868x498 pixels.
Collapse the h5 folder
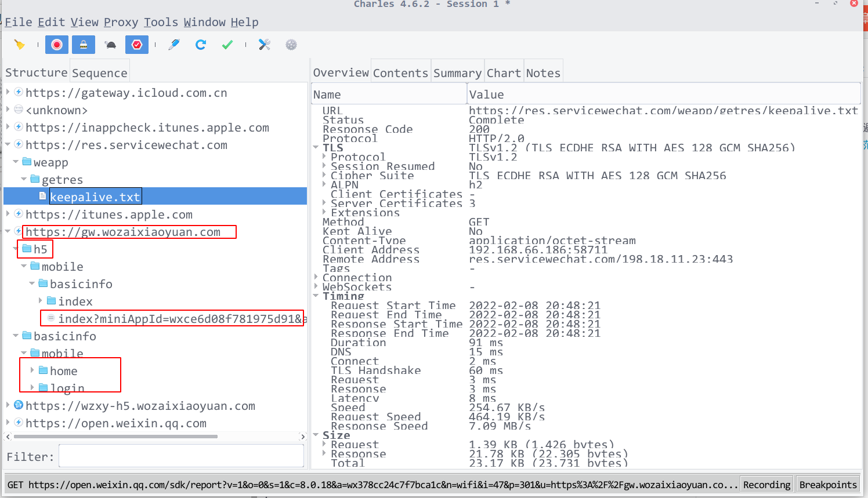point(16,249)
